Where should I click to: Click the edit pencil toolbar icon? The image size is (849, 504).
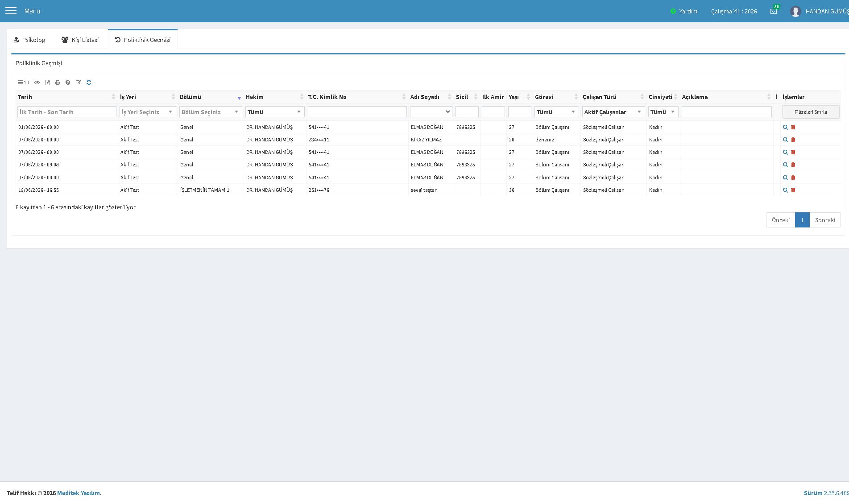coord(79,83)
